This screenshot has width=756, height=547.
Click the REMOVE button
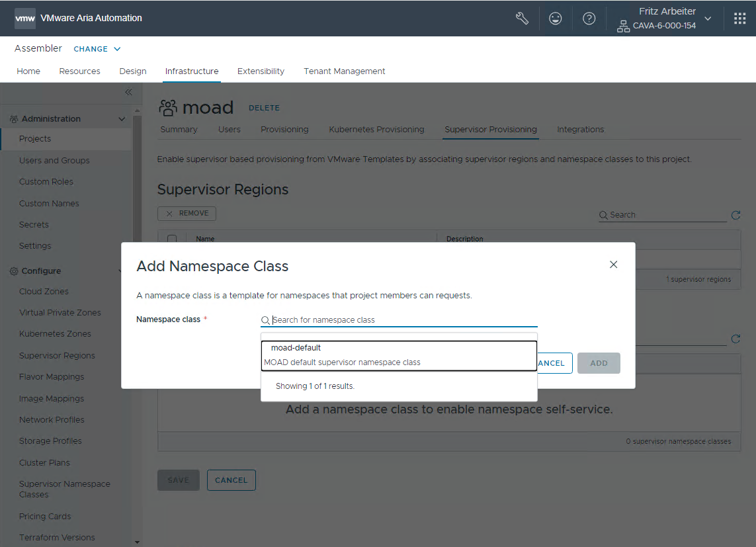pos(187,214)
